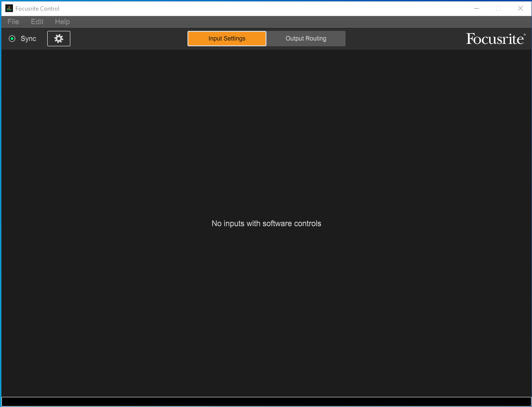This screenshot has height=407, width=532.
Task: Click the registered trademark symbol beside Focusrite
Action: [524, 35]
